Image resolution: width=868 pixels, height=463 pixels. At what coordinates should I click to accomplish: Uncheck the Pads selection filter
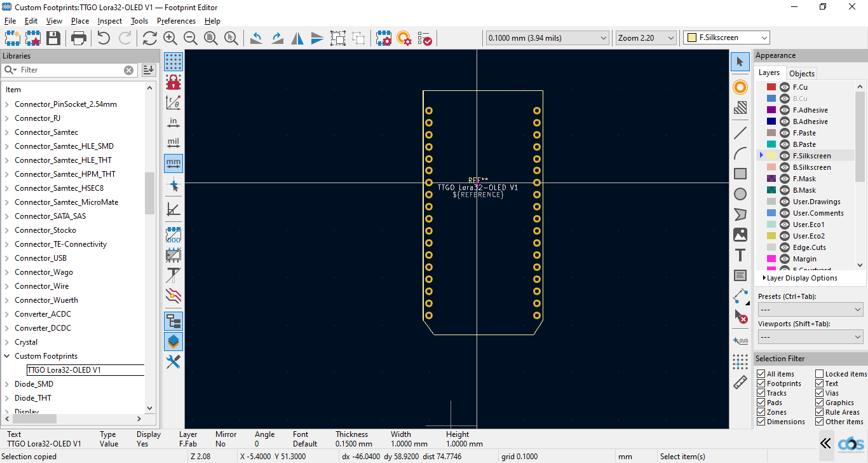pos(761,403)
